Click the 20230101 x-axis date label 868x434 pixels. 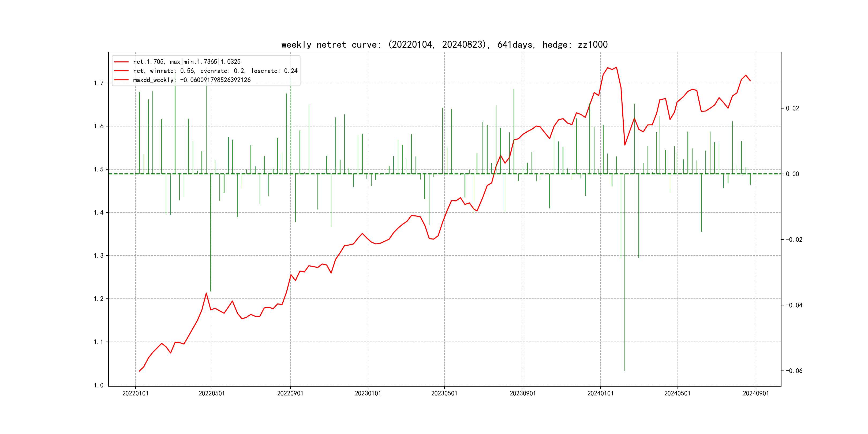368,393
